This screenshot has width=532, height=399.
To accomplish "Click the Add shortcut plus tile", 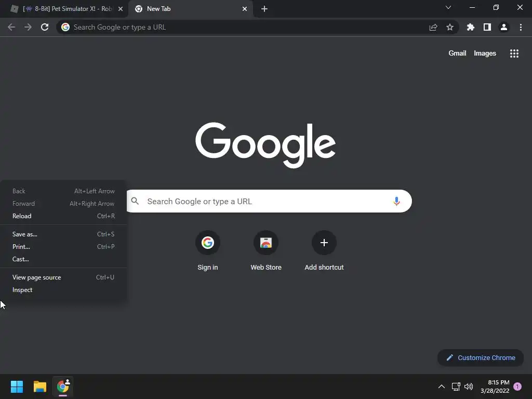I will click(x=324, y=251).
